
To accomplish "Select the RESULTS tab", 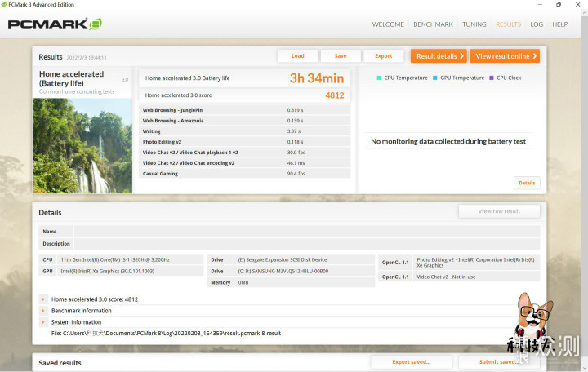I will [x=508, y=24].
